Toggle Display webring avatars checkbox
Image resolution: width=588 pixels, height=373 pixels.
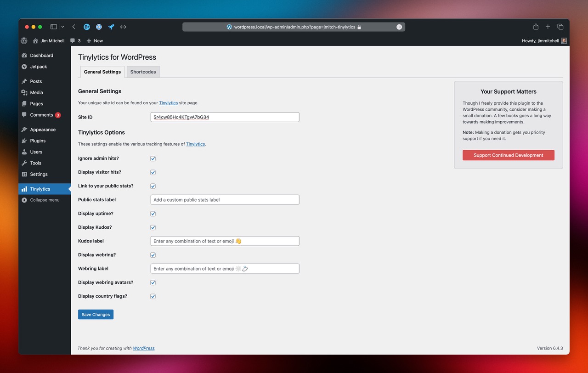coord(153,283)
